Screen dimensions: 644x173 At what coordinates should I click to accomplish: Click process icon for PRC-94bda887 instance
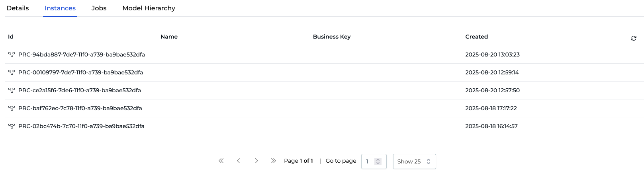point(12,54)
